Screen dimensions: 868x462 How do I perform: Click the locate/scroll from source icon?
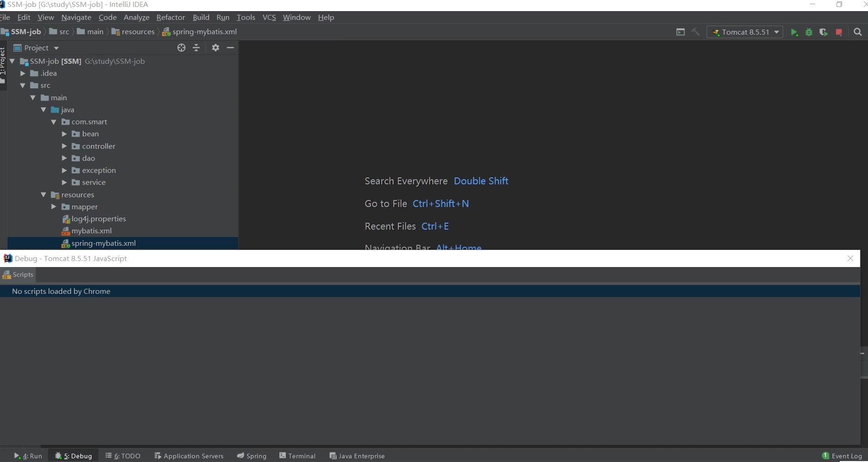(181, 48)
